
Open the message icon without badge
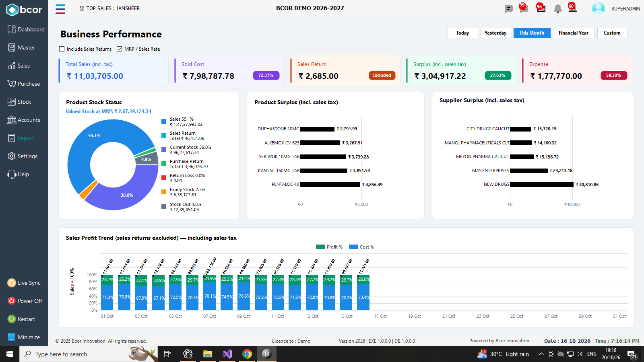pos(509,9)
